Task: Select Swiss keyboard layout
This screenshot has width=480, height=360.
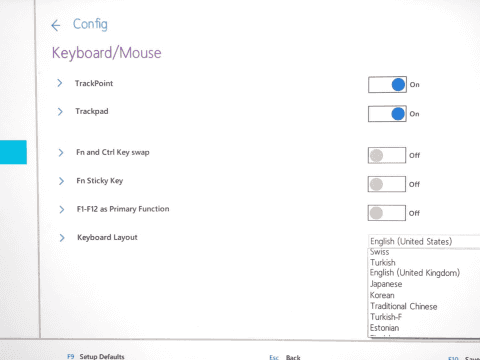Action: 379,252
